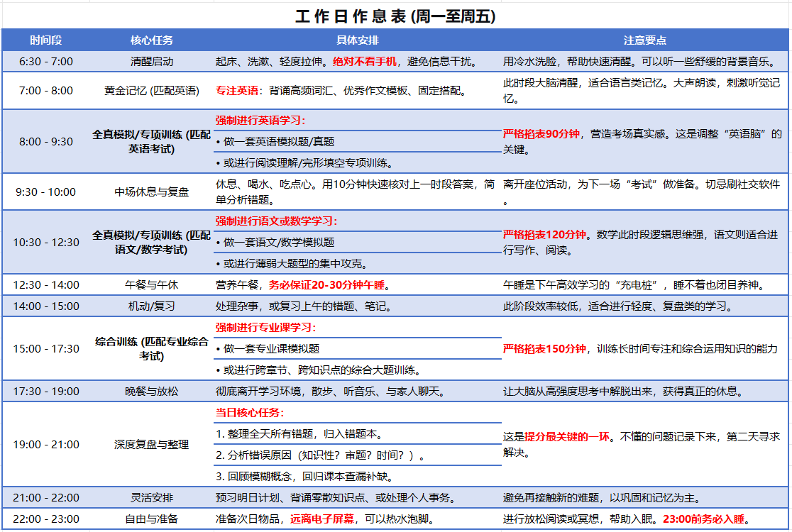Select the '午餐与午休' task cell
This screenshot has height=532, width=792.
152,285
